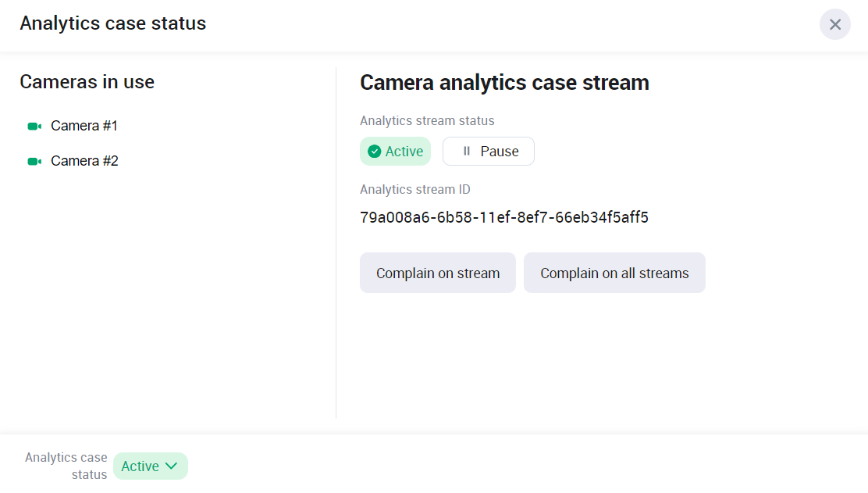Click the green camera icon beside Camera #1
Viewport: 868px width, 493px height.
34,127
